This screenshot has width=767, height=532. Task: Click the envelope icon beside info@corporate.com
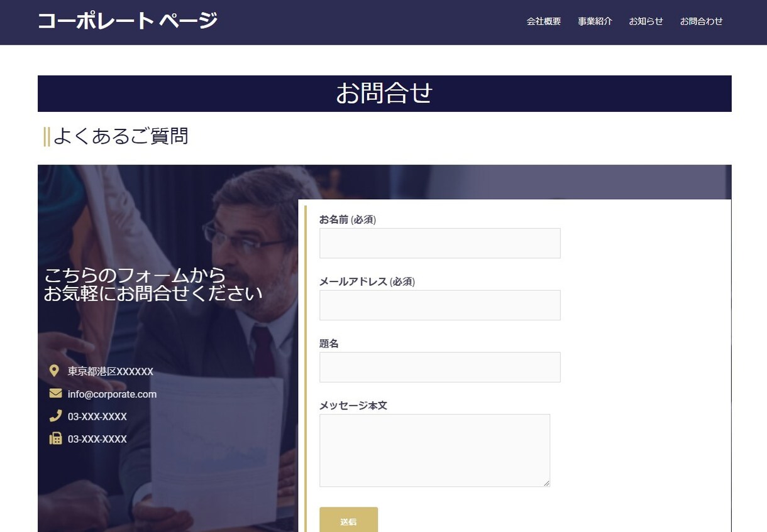pyautogui.click(x=55, y=393)
